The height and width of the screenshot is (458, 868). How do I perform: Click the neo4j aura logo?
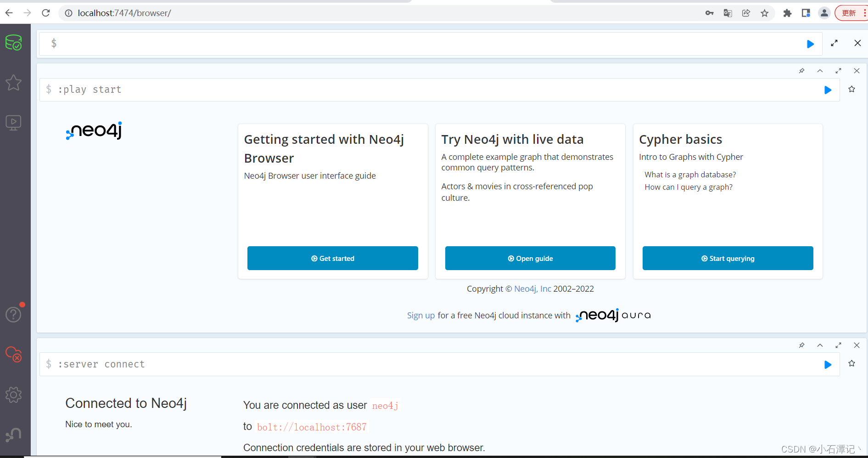(613, 315)
